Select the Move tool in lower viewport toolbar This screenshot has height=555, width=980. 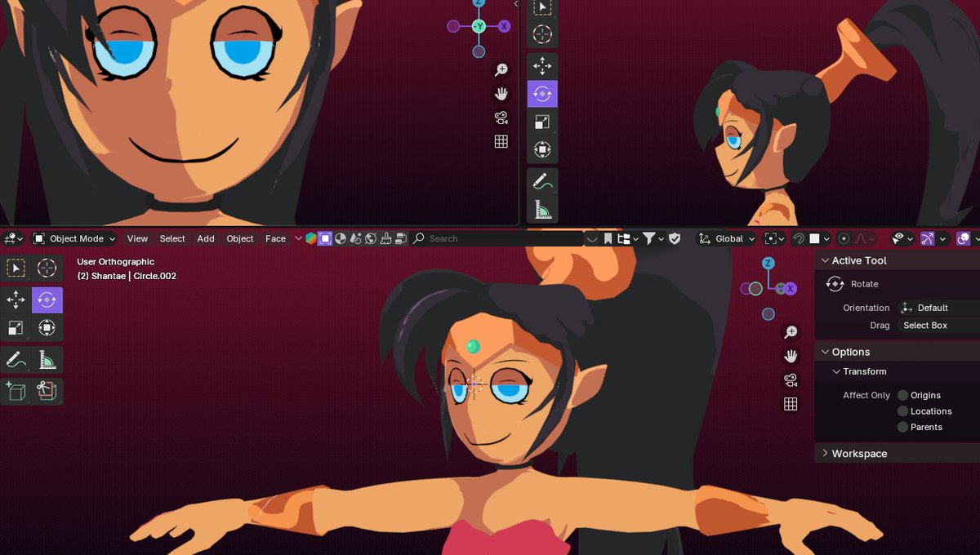tap(16, 300)
